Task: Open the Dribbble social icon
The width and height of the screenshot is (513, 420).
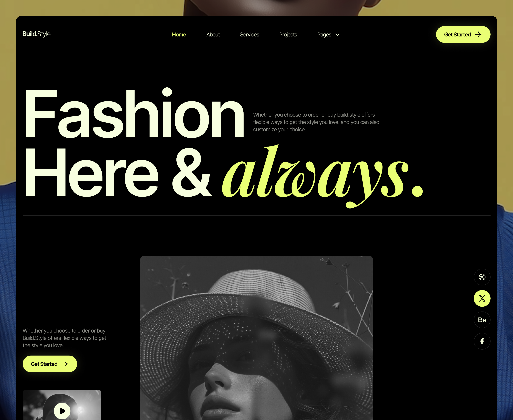Action: point(482,277)
